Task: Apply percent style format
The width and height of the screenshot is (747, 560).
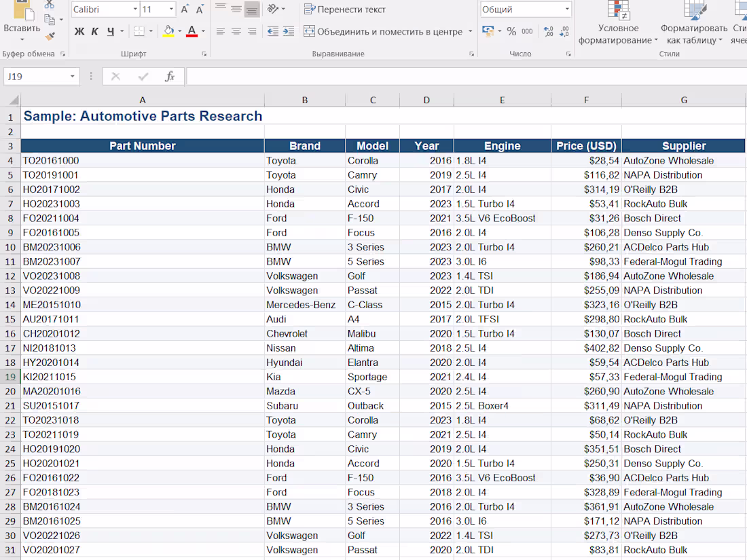Action: (x=511, y=31)
